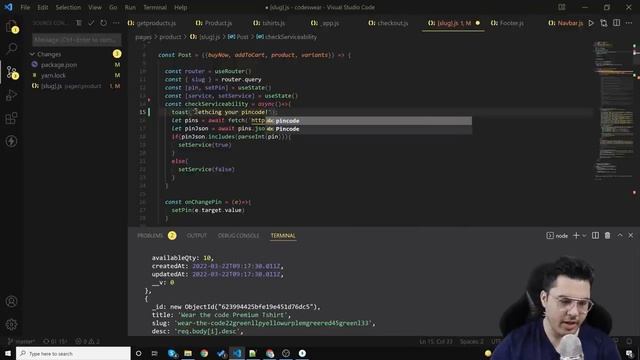The width and height of the screenshot is (640, 360).
Task: Open the Edit menu
Action: pos(42,7)
